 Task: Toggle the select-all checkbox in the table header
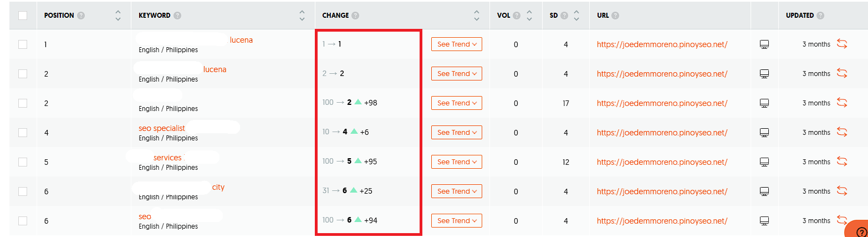[23, 16]
